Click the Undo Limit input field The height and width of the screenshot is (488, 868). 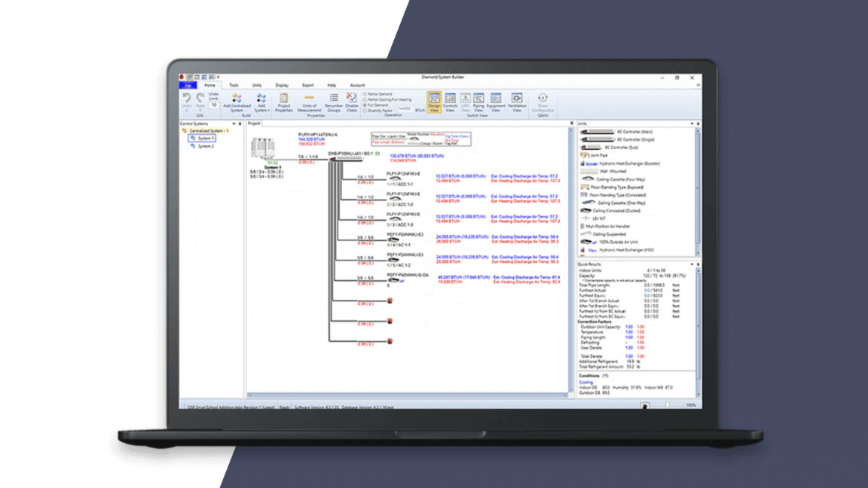coord(214,105)
